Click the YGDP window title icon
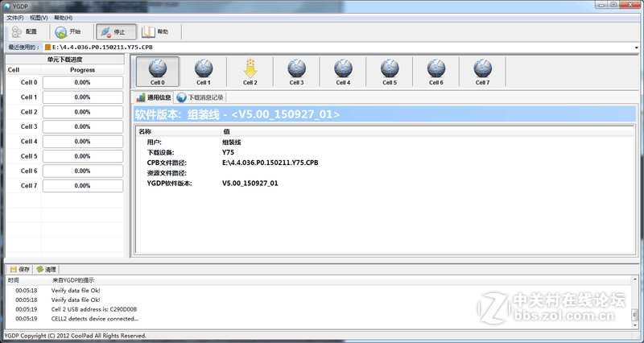Screen dimensions: 644x343 (x=6, y=6)
